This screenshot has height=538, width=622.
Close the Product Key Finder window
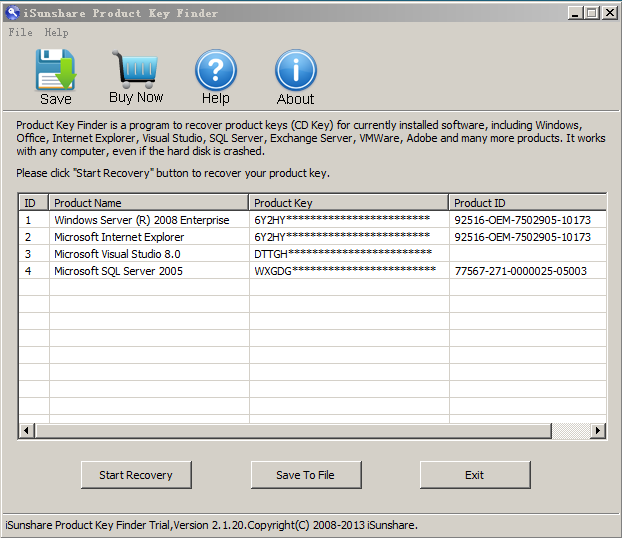(610, 13)
